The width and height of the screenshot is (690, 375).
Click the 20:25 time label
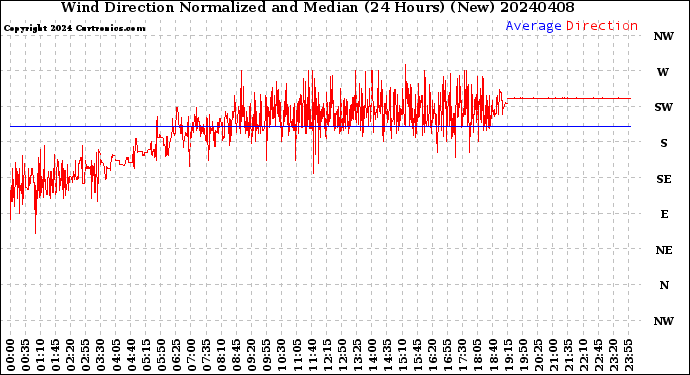tap(539, 355)
